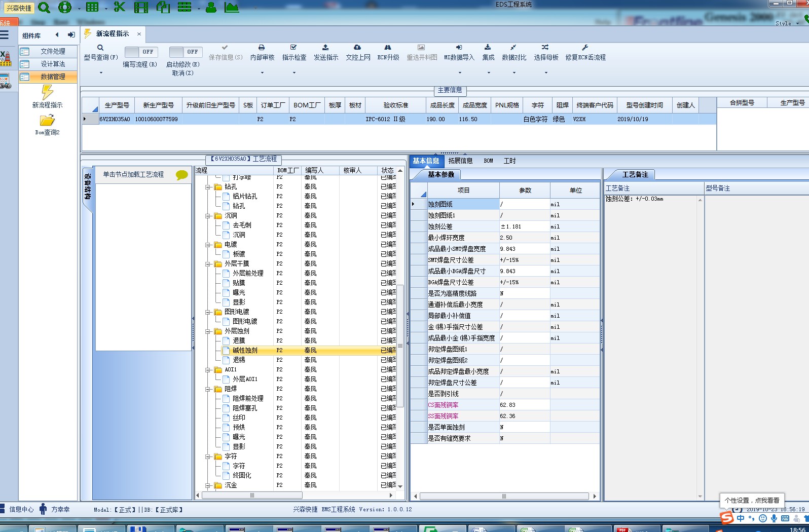Image resolution: width=809 pixels, height=532 pixels.
Task: Open dropdown arrow under 内部审核
Action: click(262, 73)
